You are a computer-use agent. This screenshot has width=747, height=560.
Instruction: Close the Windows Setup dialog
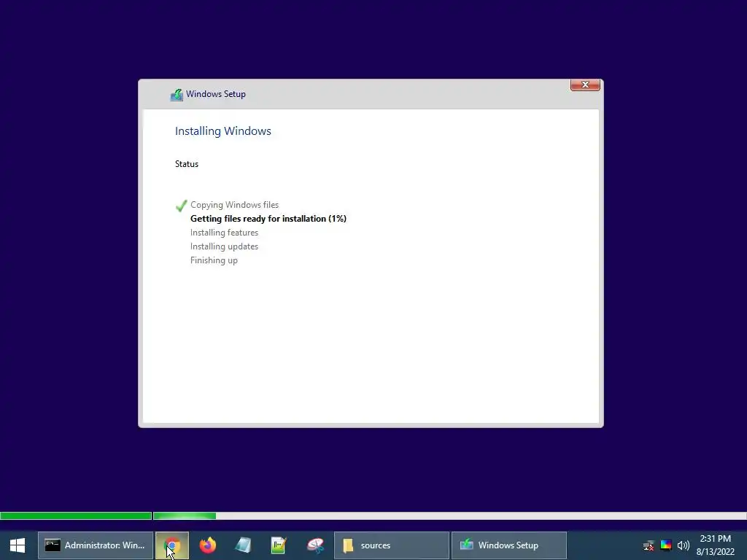pos(585,85)
